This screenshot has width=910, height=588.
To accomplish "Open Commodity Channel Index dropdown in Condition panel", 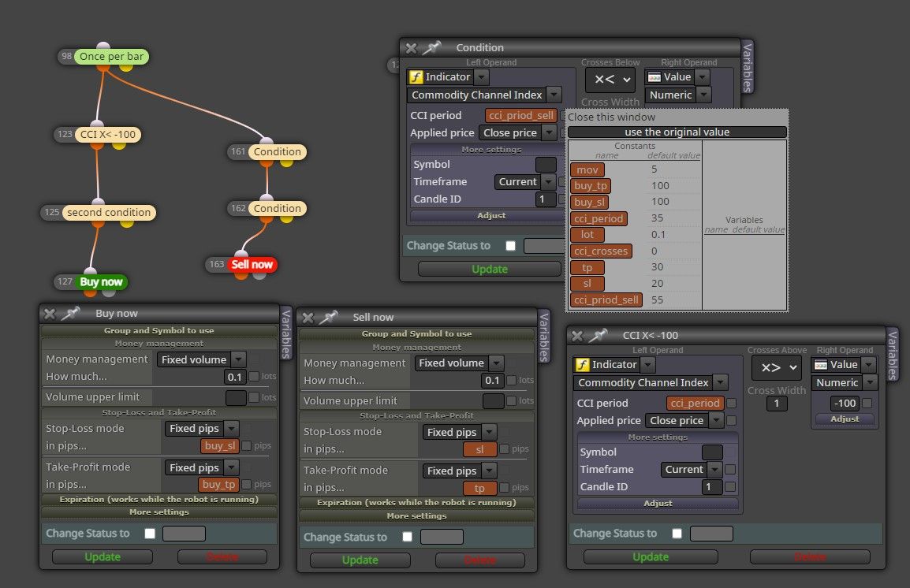I will click(485, 95).
